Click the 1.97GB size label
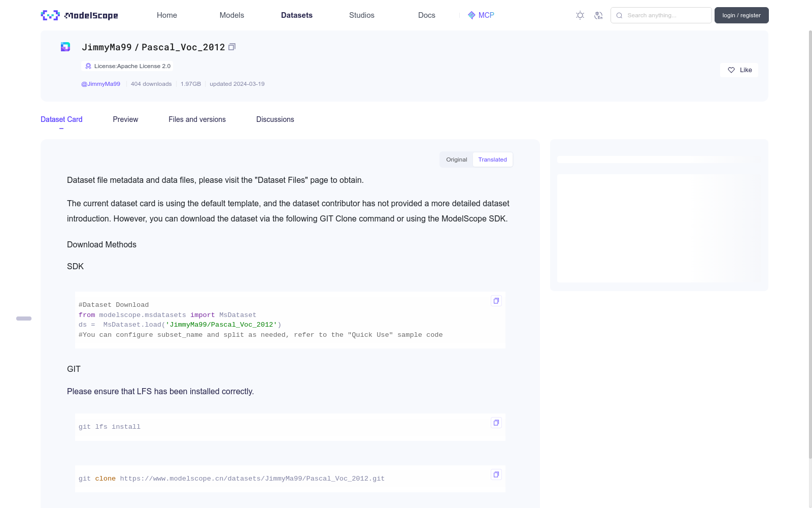The height and width of the screenshot is (508, 812). pyautogui.click(x=191, y=84)
